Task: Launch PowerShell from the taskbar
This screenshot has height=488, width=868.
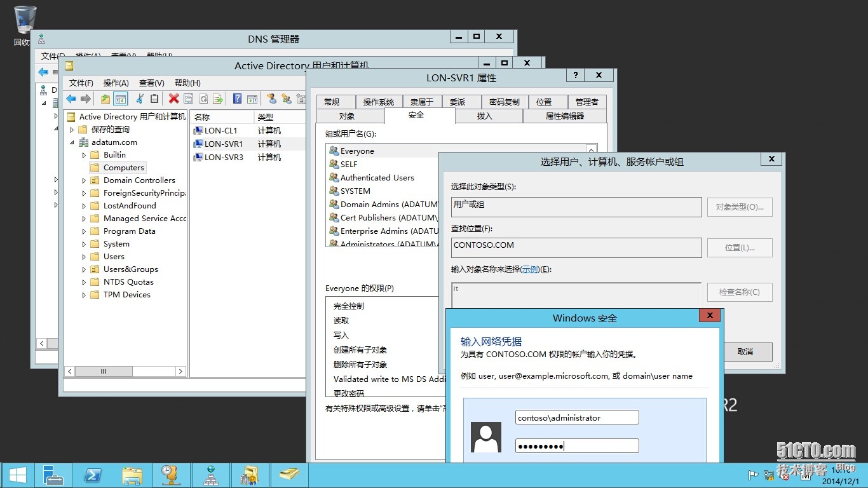Action: point(93,475)
